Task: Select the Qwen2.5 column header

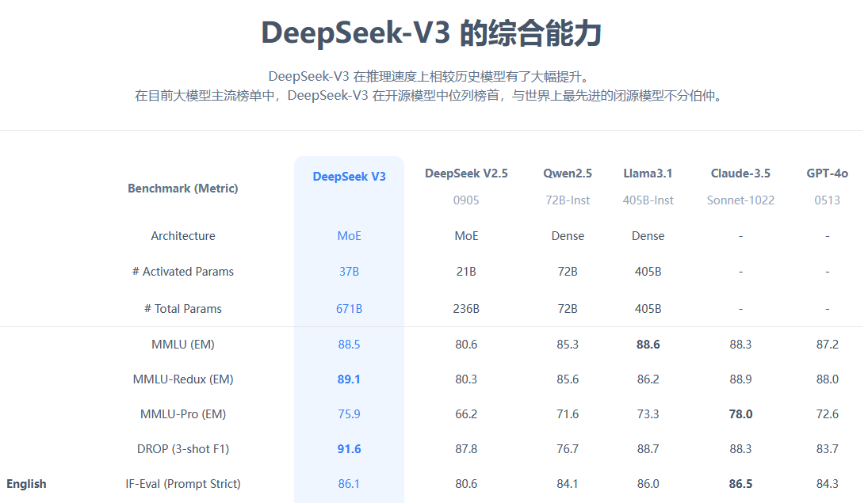Action: click(568, 173)
